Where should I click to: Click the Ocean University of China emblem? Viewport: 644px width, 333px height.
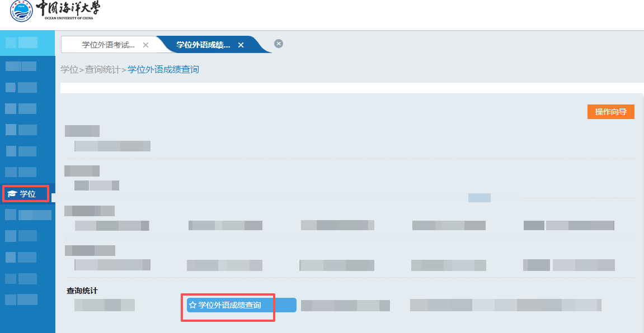[21, 11]
